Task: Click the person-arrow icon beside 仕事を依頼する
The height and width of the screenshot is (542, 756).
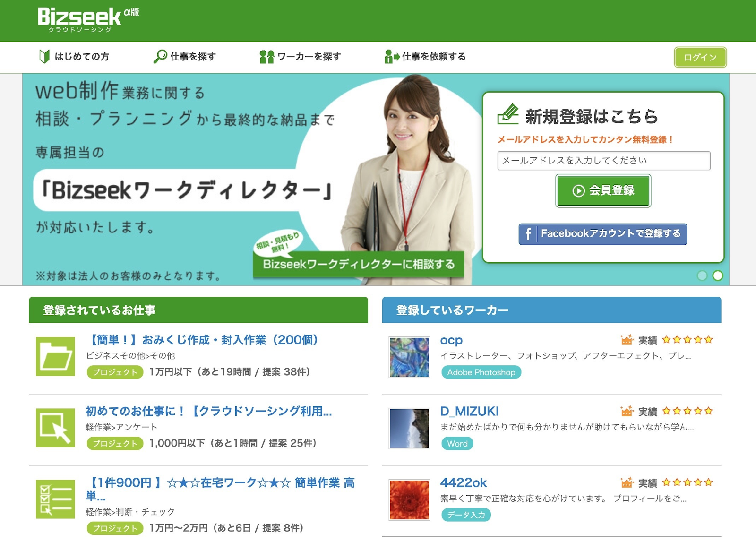Action: click(x=392, y=57)
